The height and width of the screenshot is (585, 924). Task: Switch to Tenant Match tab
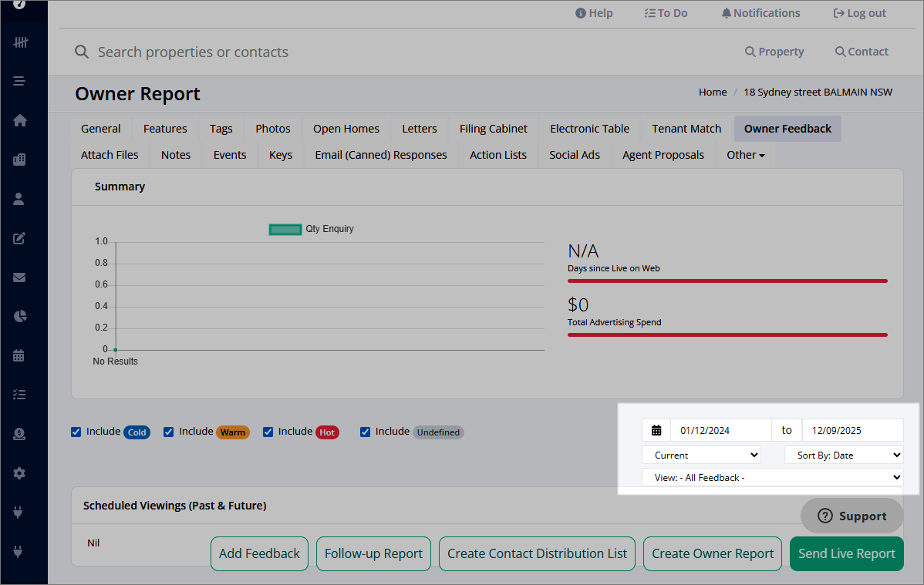pyautogui.click(x=686, y=129)
